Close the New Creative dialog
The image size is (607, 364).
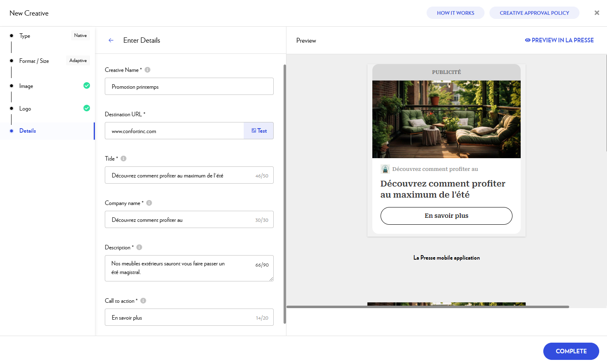click(597, 13)
